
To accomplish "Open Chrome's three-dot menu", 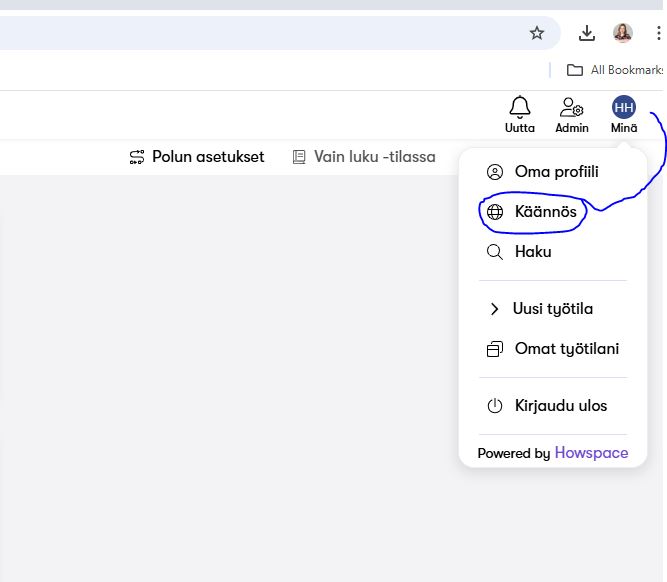I will pyautogui.click(x=657, y=33).
